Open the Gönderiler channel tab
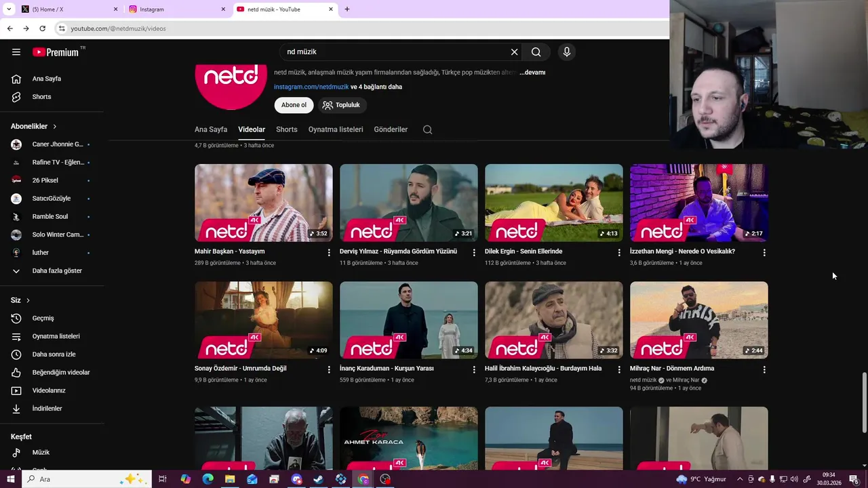This screenshot has width=868, height=488. point(391,129)
